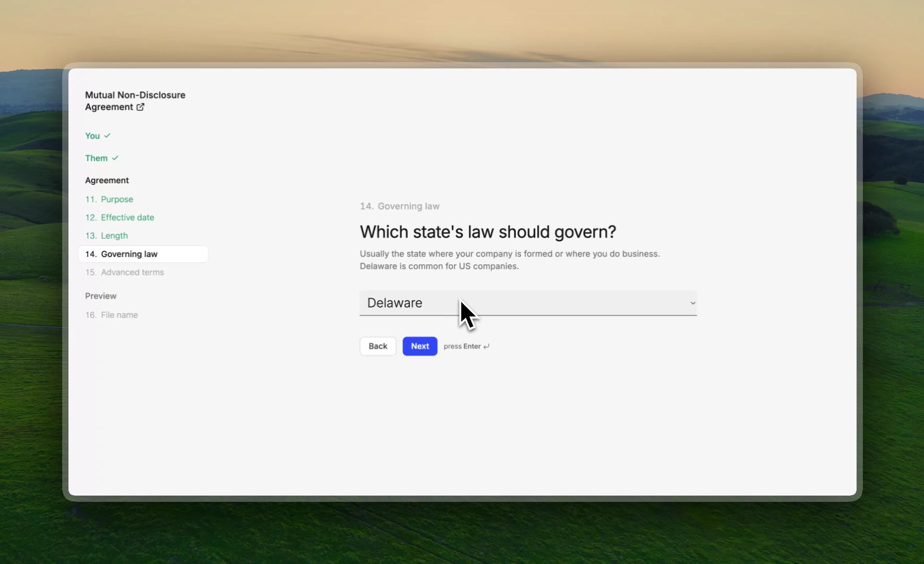The image size is (924, 564).
Task: Click the Back button
Action: coord(378,346)
